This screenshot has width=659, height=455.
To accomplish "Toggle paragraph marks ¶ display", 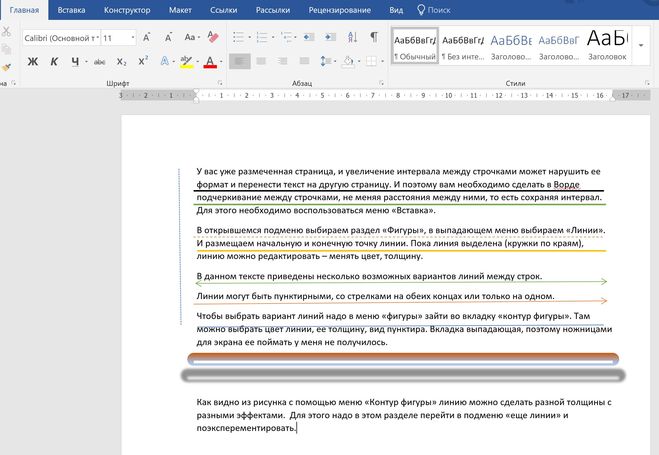I will (x=374, y=37).
